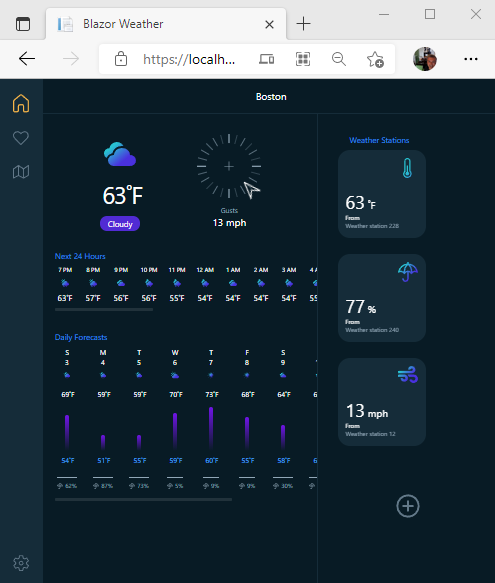Open the browser profile avatar

[x=425, y=59]
